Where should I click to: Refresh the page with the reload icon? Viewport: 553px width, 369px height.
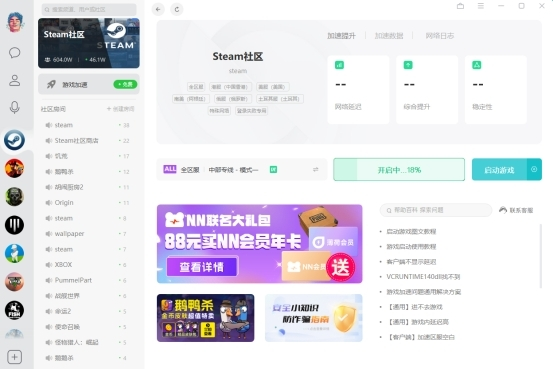177,10
